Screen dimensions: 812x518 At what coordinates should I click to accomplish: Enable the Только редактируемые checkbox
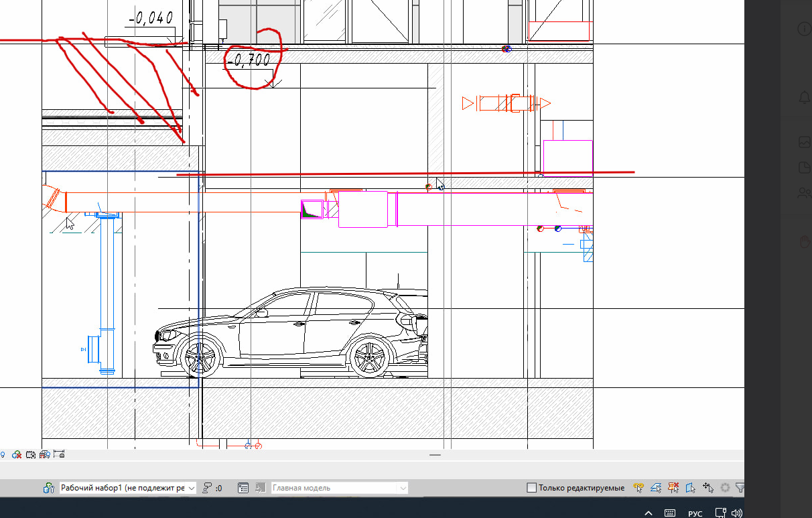531,488
